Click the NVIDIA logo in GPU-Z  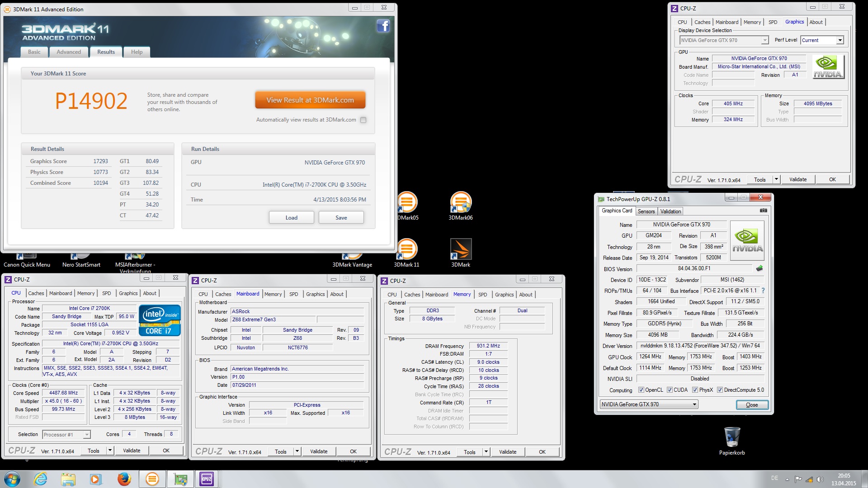[x=747, y=240]
